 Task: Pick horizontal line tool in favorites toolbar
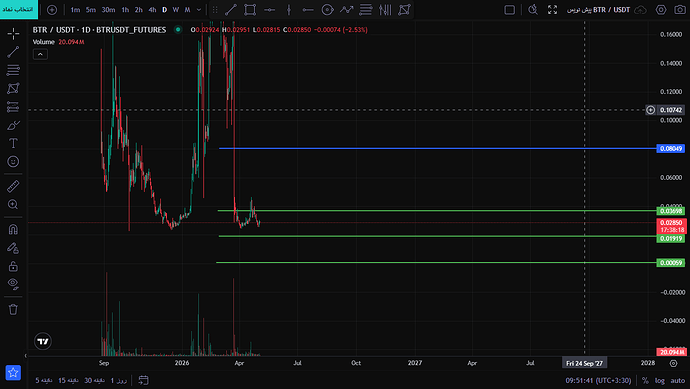(x=269, y=10)
